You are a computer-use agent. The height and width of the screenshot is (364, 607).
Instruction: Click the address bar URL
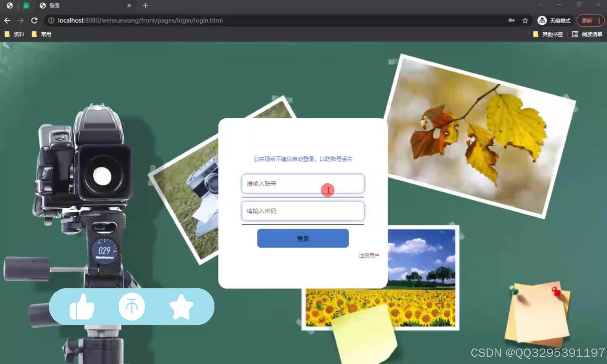click(x=140, y=21)
